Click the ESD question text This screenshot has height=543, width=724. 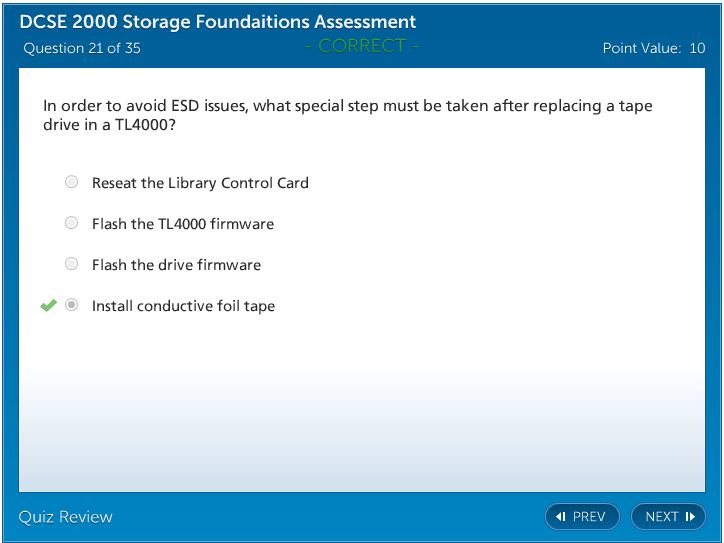(347, 115)
